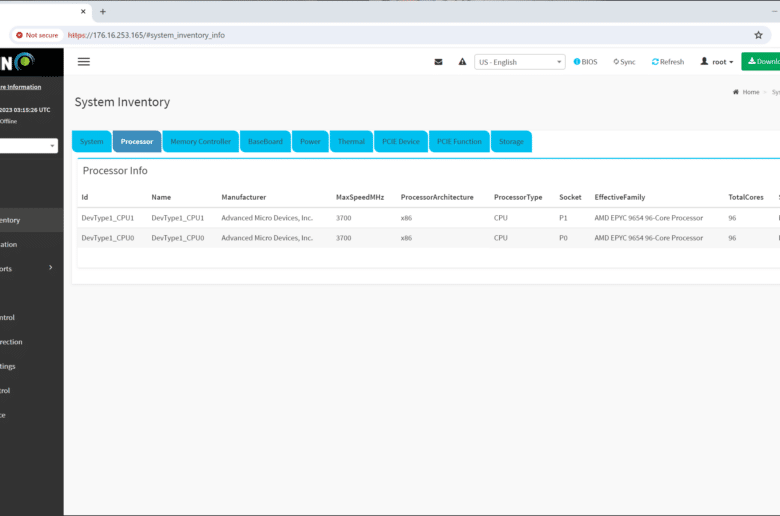The image size is (780, 516).
Task: Click the Socket cell P0
Action: point(563,238)
